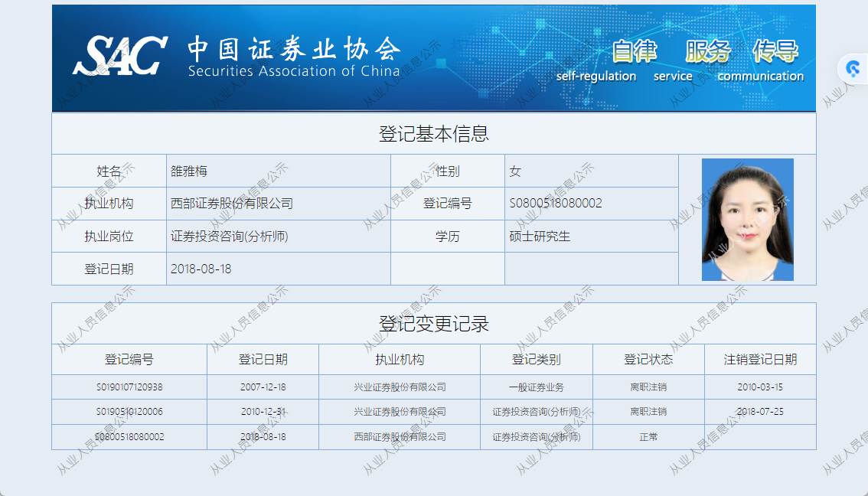Click the 登记日期 column header
Image resolution: width=868 pixels, height=496 pixels.
point(263,360)
